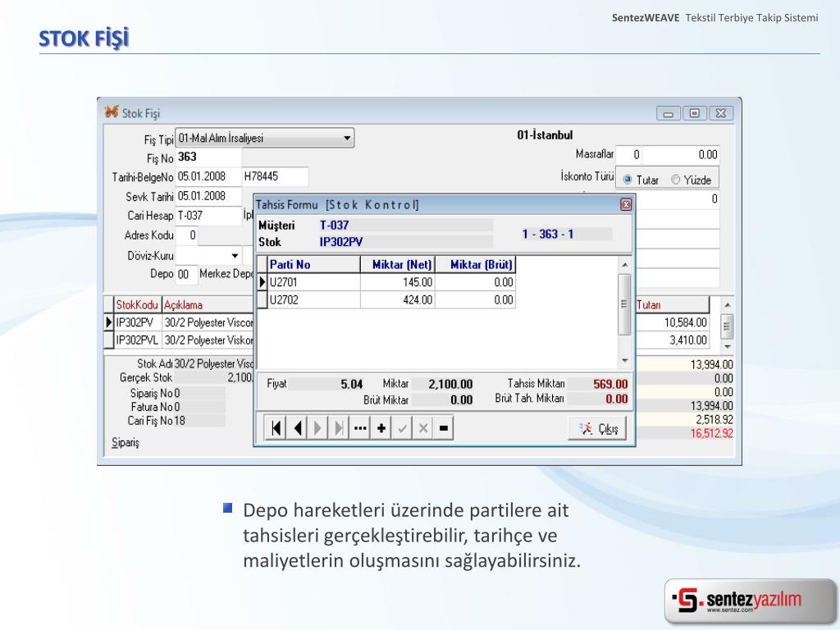Go to previous record in Tahsis navigator
The image size is (840, 630).
(x=297, y=428)
